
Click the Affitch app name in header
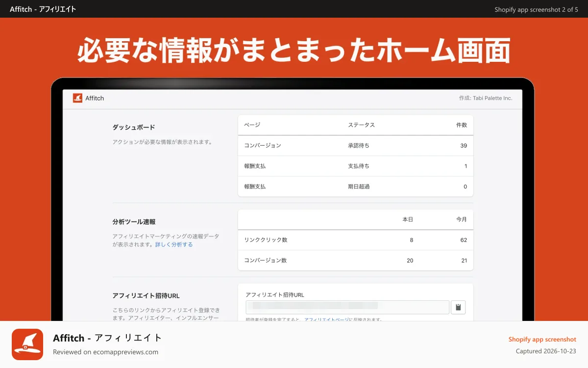(95, 98)
